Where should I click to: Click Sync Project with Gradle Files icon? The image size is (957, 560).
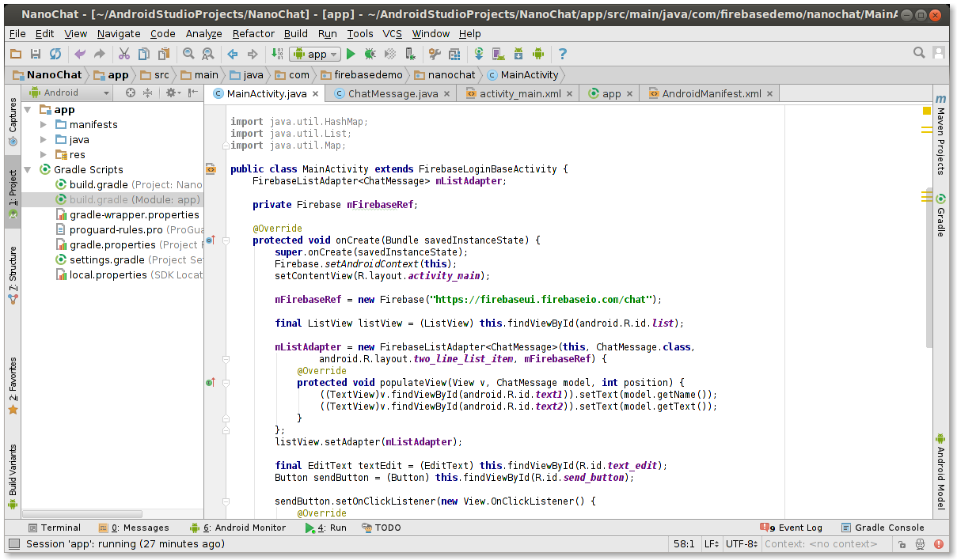pos(479,54)
